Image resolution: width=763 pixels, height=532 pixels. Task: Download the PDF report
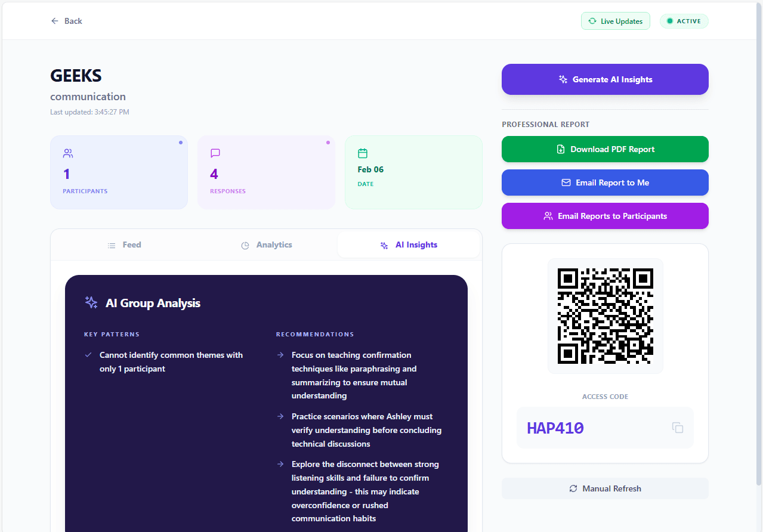click(604, 149)
